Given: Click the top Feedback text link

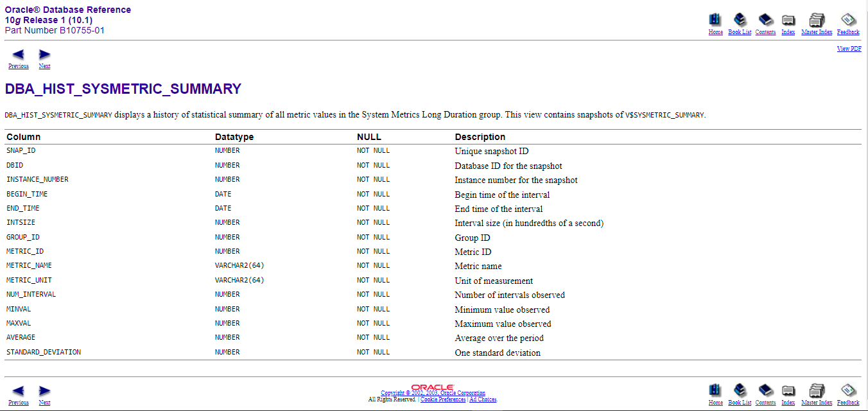Looking at the screenshot, I should pyautogui.click(x=848, y=32).
